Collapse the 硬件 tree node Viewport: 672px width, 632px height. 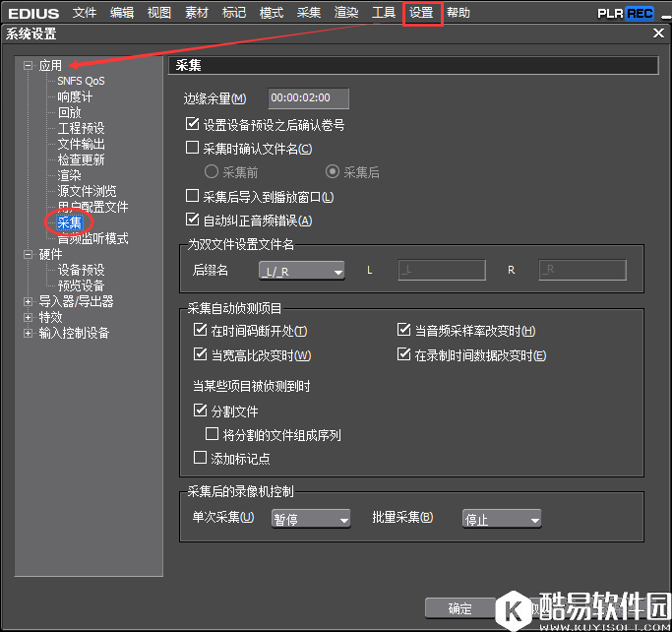tap(28, 255)
